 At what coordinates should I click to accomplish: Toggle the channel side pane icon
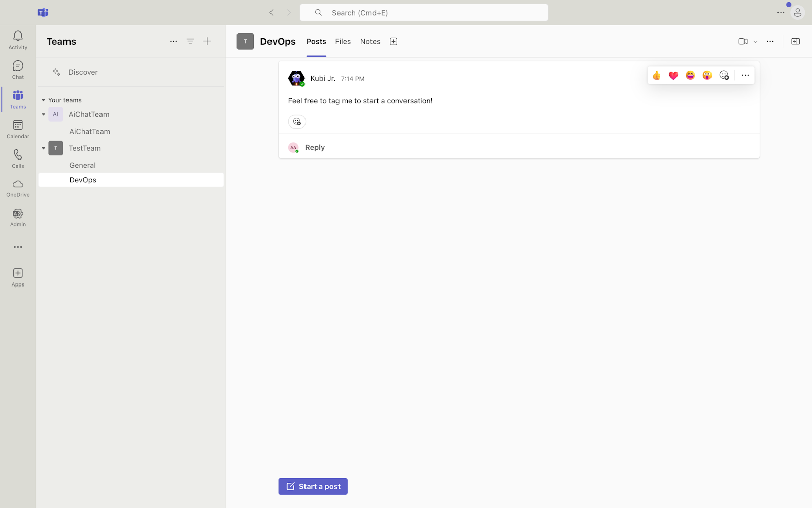click(x=796, y=41)
